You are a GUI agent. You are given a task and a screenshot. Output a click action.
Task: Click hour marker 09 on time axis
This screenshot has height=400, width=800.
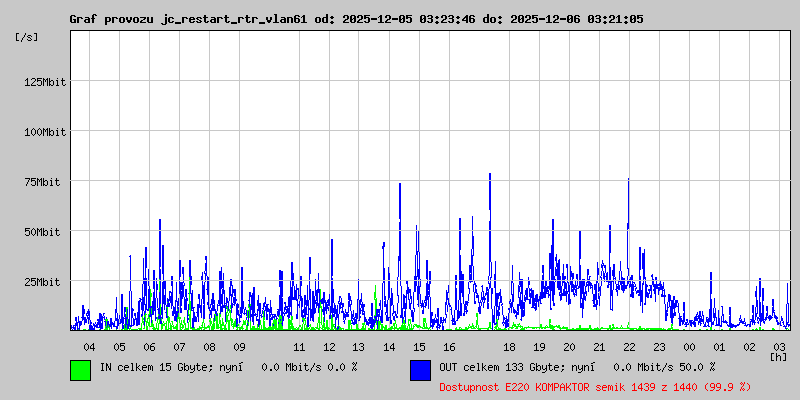tap(239, 346)
